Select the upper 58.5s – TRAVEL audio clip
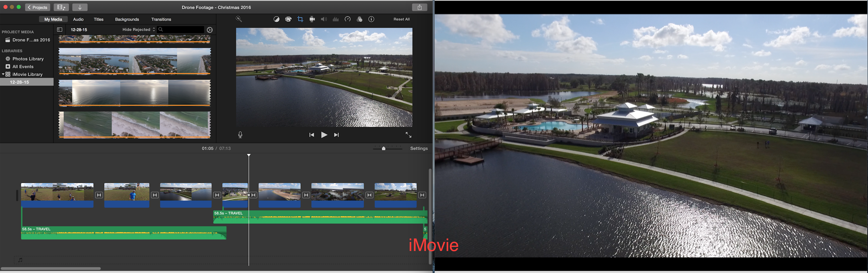 (x=320, y=217)
